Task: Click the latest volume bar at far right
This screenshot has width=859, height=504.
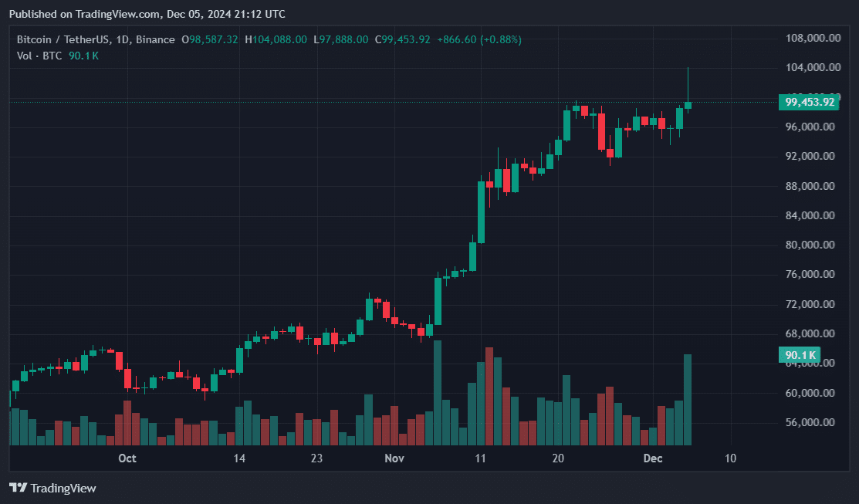Action: (x=688, y=400)
